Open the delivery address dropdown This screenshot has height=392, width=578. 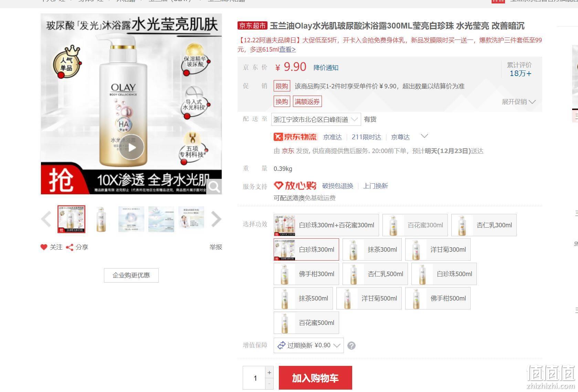point(316,119)
